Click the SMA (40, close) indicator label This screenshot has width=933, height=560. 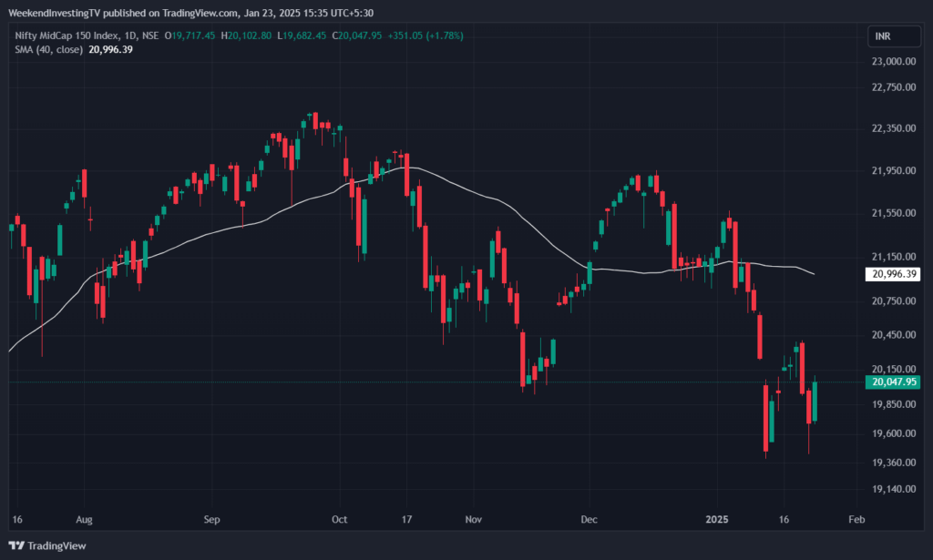click(49, 49)
